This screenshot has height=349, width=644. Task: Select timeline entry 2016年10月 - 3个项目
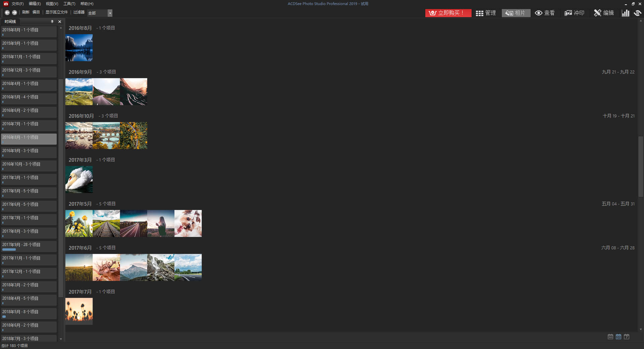tap(29, 166)
